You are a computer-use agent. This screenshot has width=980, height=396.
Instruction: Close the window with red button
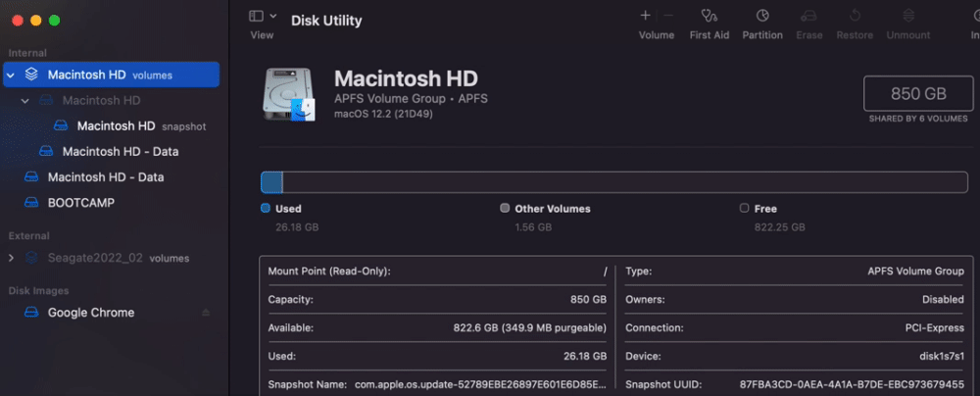tap(18, 20)
